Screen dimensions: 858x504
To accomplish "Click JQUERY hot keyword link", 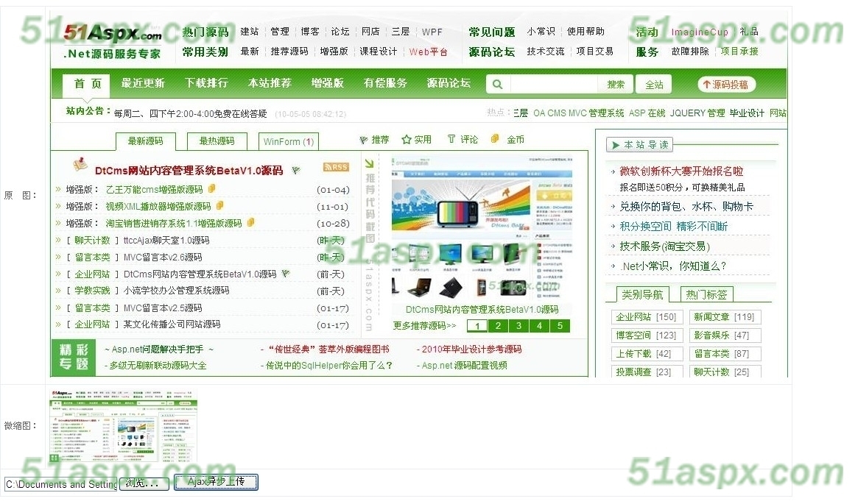I will pyautogui.click(x=687, y=113).
